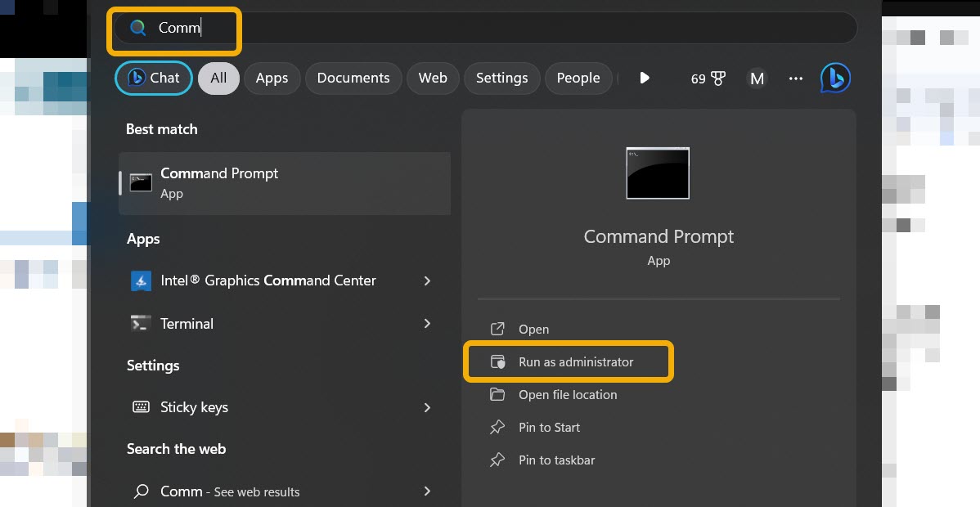Expand the Comm web search results

tap(426, 491)
